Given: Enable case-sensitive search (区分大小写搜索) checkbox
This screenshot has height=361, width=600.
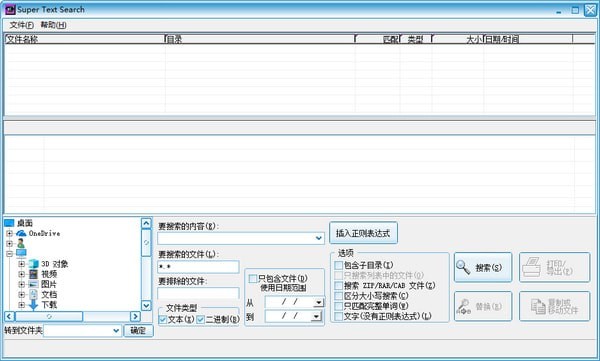Looking at the screenshot, I should point(338,296).
